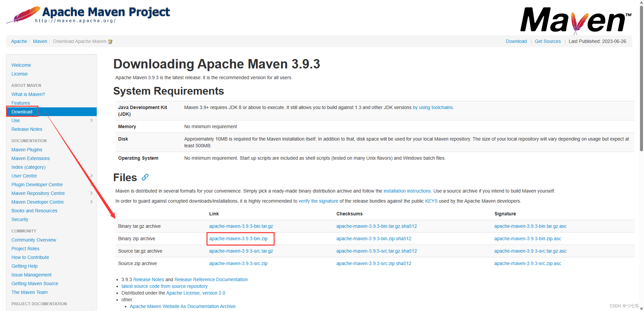Select the highlighted Download sidebar item
Viewport: 644px width, 311px height.
52,112
